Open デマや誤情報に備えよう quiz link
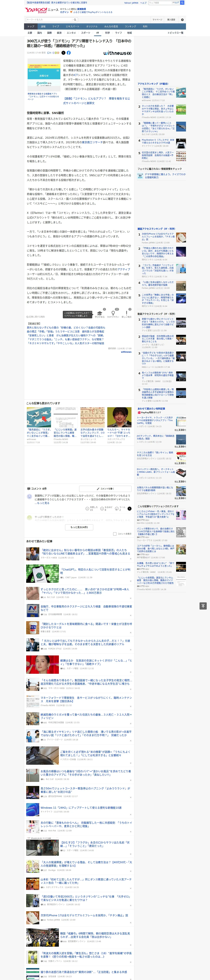Image resolution: width=210 pixels, height=980 pixels. click(165, 176)
